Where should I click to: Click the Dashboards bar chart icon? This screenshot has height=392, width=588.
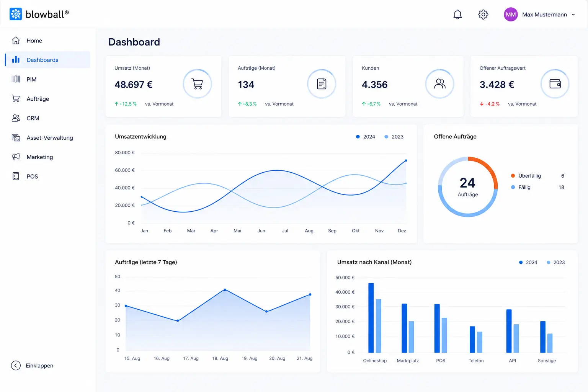point(16,60)
